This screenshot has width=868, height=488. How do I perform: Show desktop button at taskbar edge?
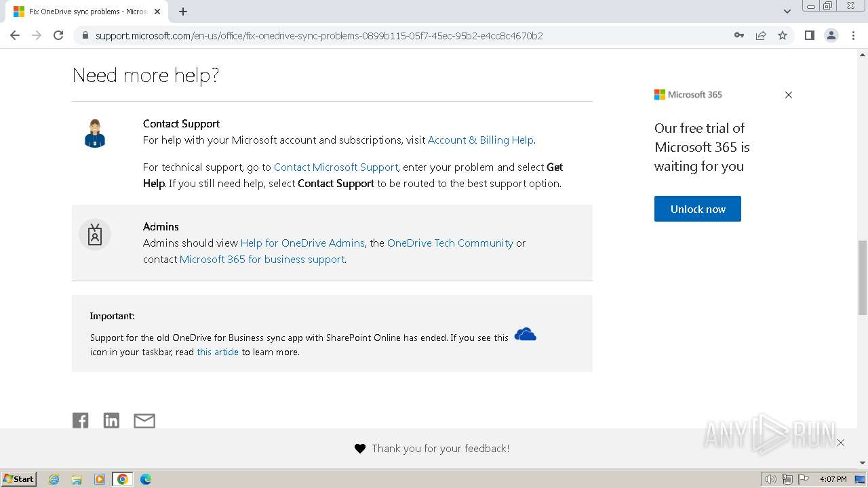click(861, 479)
